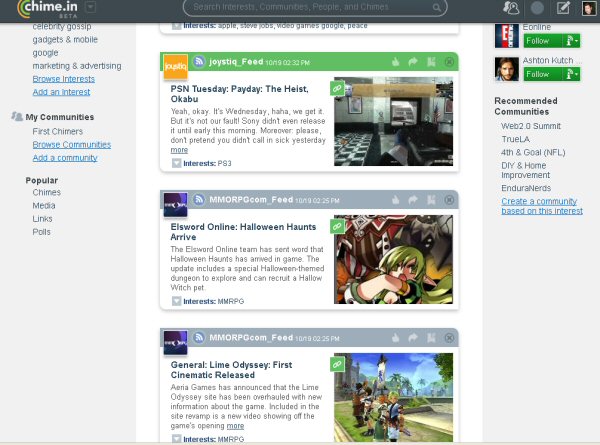Show popular Polls
This screenshot has height=445, width=600.
[x=41, y=232]
